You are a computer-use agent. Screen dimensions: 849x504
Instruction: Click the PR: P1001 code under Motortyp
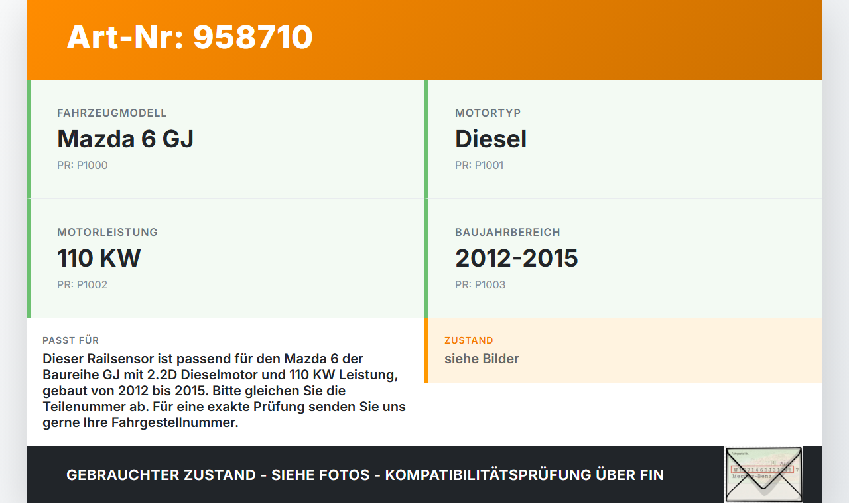(479, 165)
